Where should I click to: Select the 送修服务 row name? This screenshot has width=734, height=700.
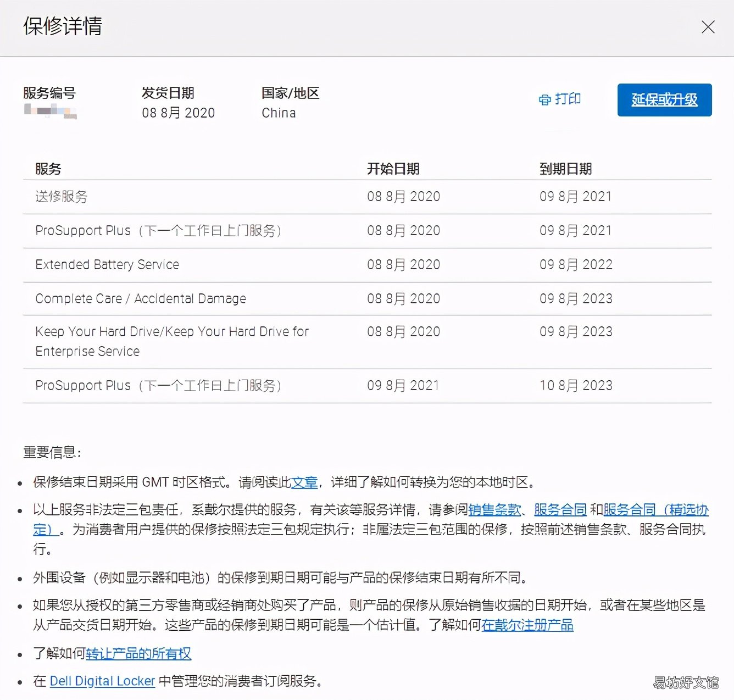62,197
